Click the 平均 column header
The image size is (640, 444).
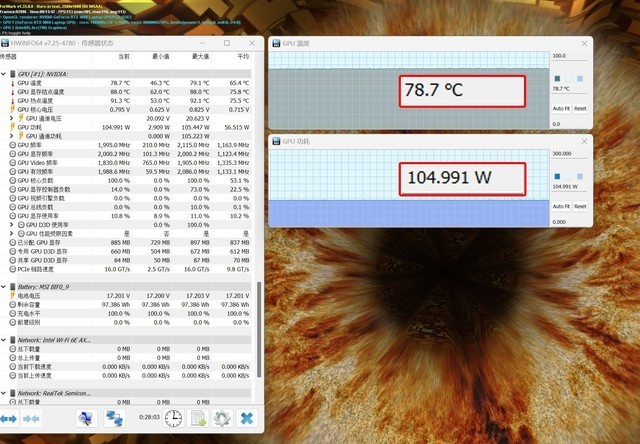pyautogui.click(x=243, y=57)
